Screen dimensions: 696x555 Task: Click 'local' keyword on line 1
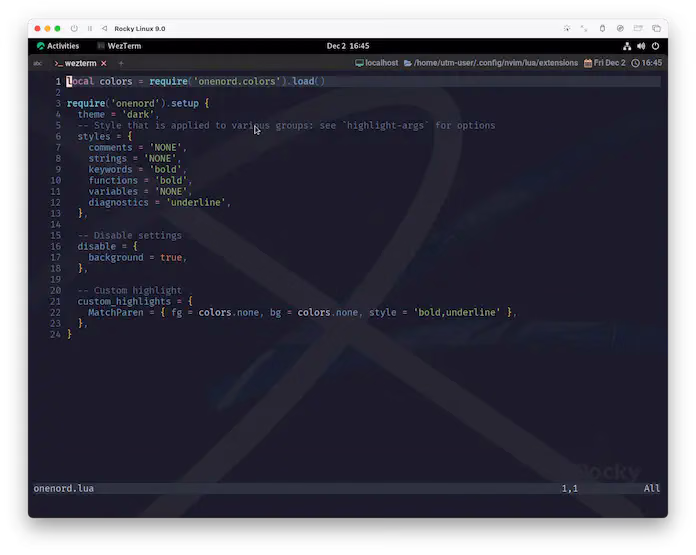(80, 81)
